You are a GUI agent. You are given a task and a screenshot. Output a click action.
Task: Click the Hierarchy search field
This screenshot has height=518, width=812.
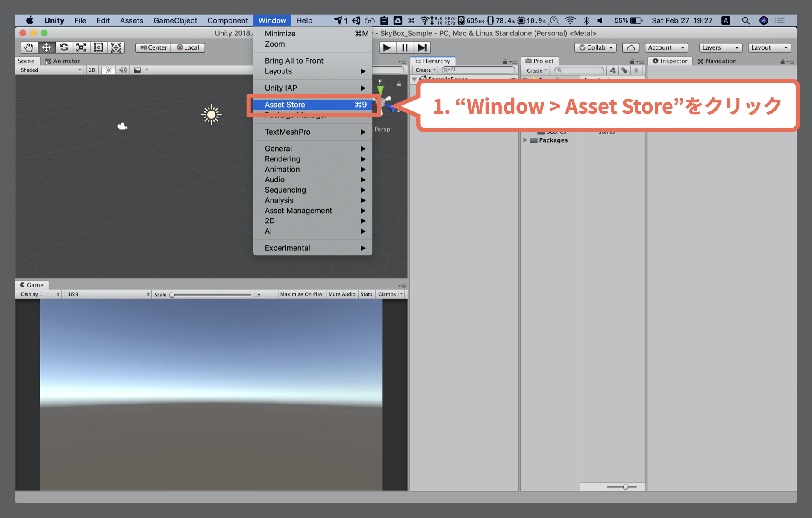478,70
